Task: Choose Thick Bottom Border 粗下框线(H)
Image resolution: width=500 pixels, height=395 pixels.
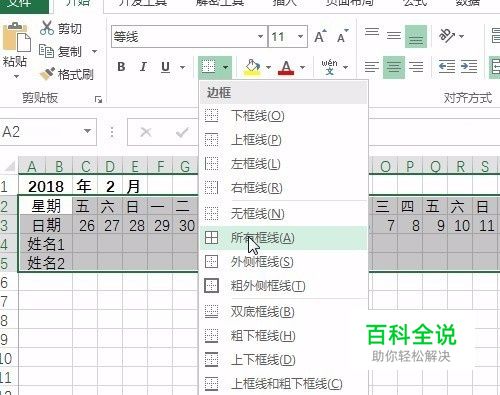Action: pos(283,336)
